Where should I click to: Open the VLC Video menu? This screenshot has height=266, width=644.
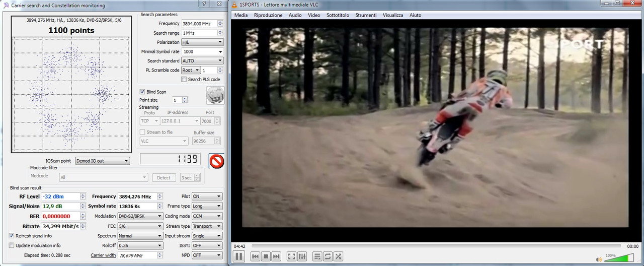[x=314, y=15]
